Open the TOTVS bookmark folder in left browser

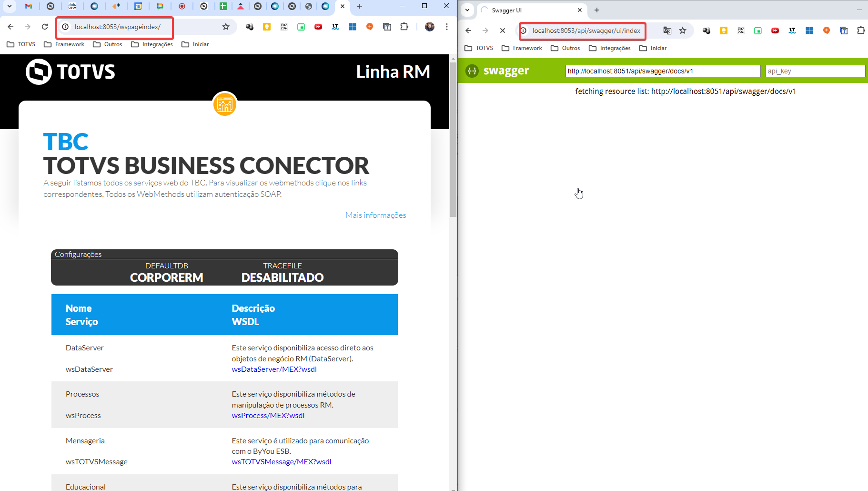pos(21,44)
